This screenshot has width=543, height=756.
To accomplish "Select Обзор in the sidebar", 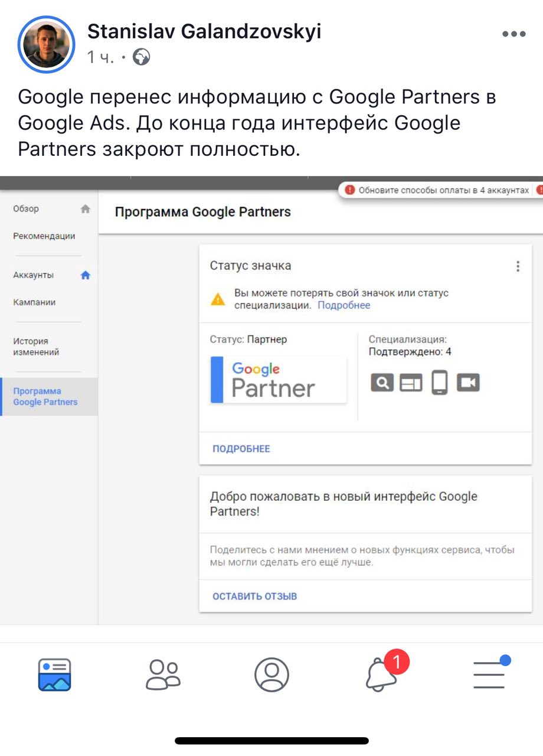I will coord(26,208).
